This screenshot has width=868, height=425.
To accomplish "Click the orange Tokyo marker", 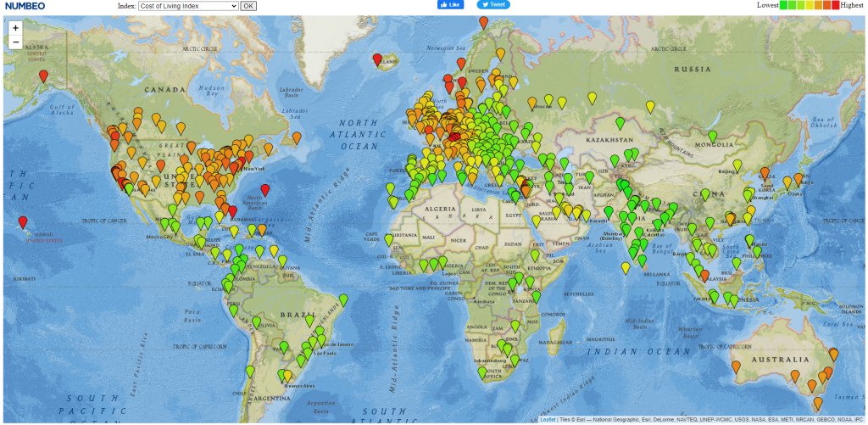I will click(798, 179).
